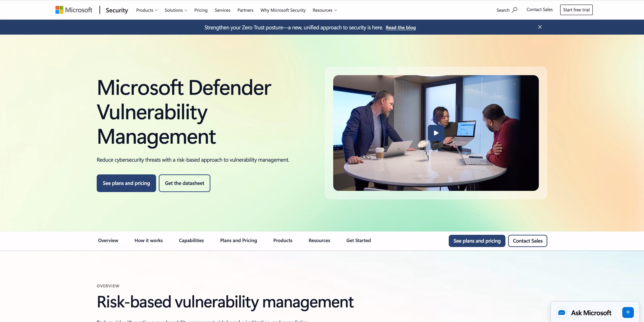
Task: Go to Services in the top menu
Action: click(222, 10)
